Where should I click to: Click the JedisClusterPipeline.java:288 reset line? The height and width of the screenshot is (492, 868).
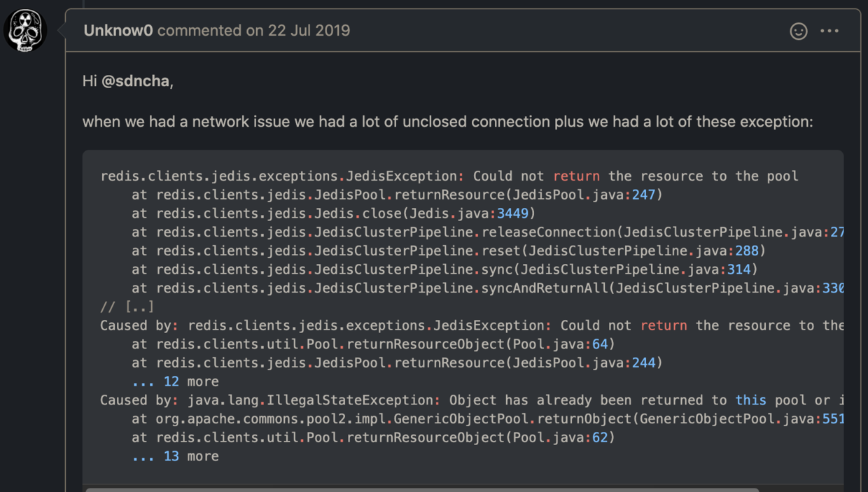pos(449,251)
